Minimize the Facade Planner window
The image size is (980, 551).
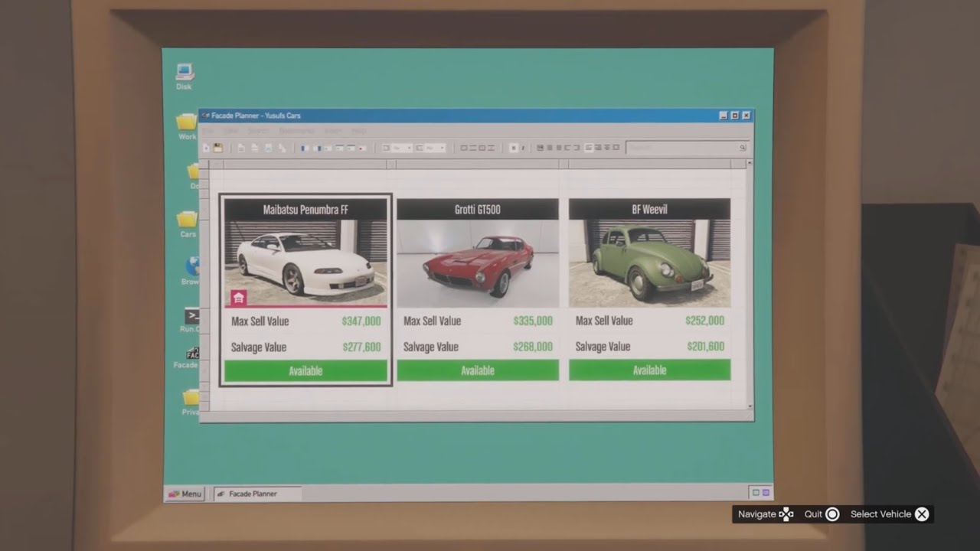pyautogui.click(x=724, y=116)
